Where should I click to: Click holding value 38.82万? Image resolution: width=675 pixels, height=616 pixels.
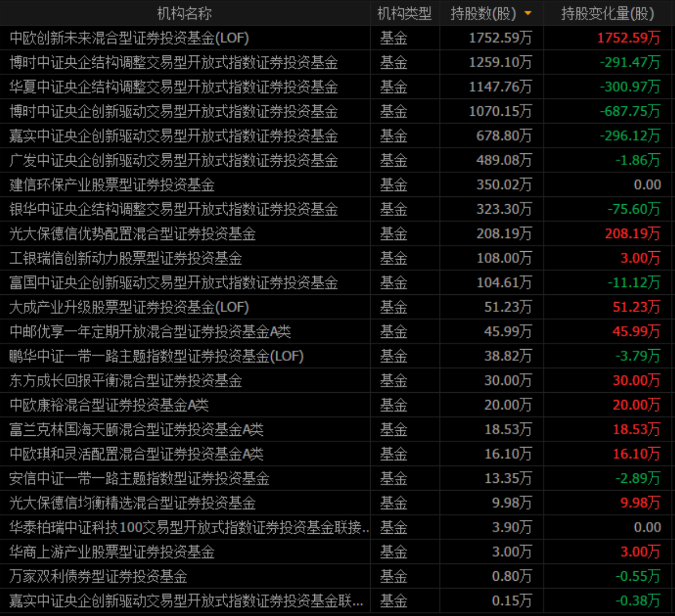pos(508,356)
